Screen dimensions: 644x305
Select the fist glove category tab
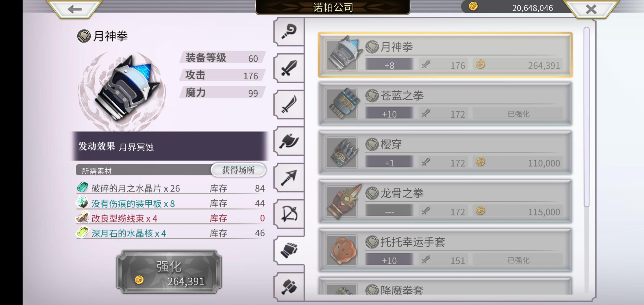tap(289, 250)
